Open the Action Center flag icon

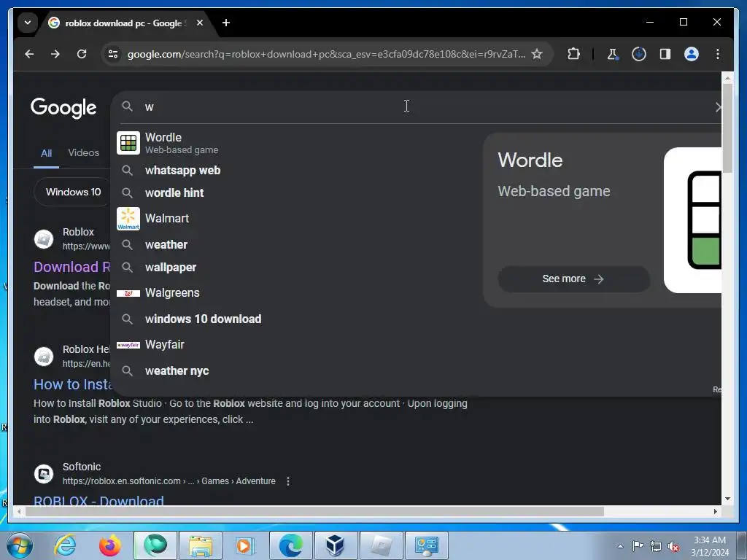pyautogui.click(x=638, y=546)
